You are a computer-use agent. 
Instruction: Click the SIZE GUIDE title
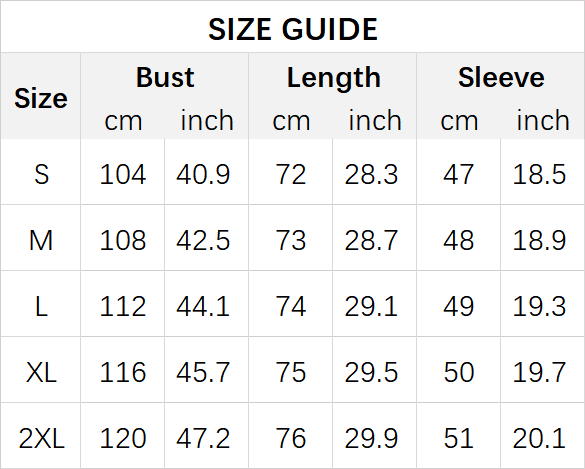tap(293, 29)
